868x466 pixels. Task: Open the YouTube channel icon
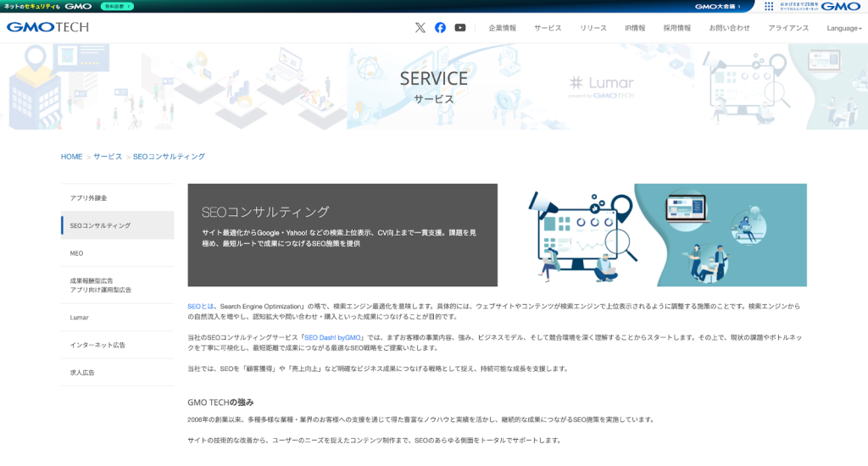click(459, 28)
